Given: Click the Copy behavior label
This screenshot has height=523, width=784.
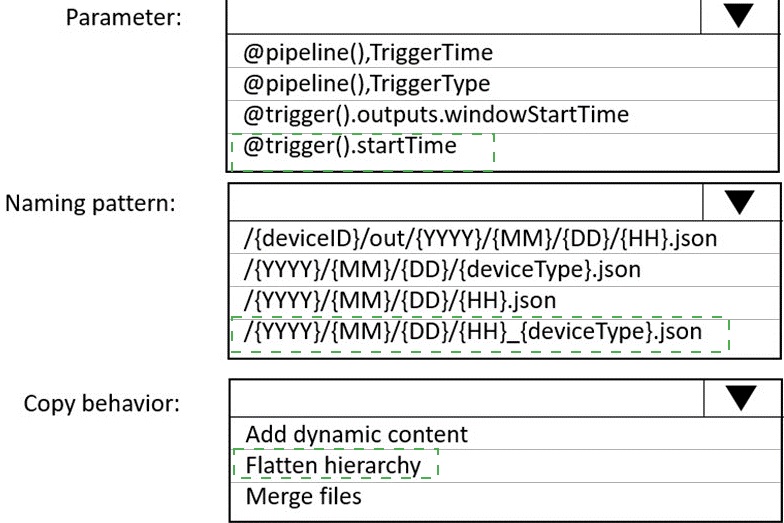Looking at the screenshot, I should click(102, 403).
